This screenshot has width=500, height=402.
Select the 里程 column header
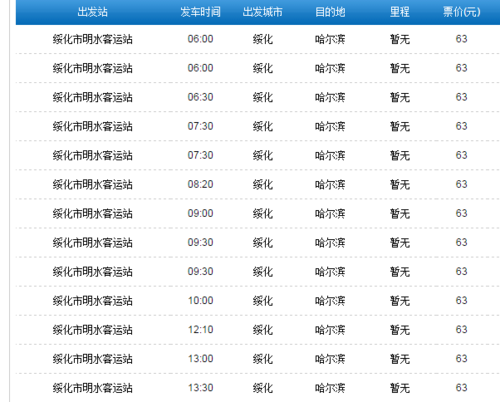(x=400, y=12)
